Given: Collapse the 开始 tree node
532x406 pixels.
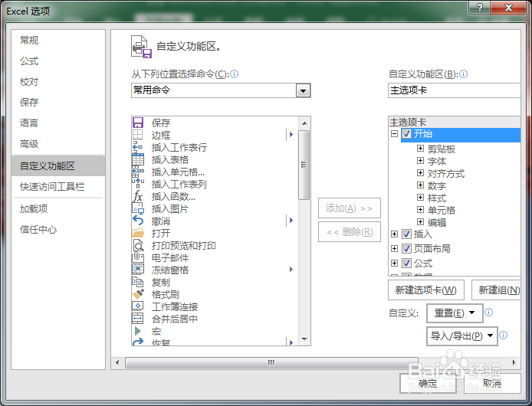Looking at the screenshot, I should pos(394,133).
